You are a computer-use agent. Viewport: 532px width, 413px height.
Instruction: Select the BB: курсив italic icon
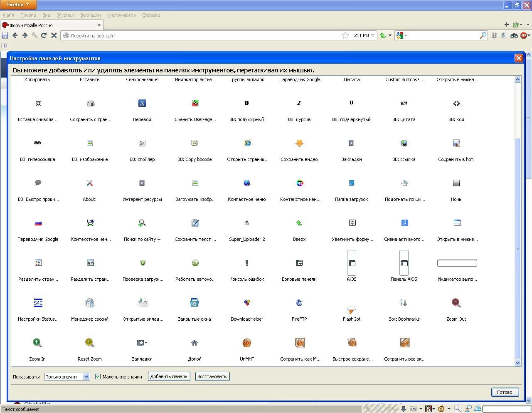pos(299,103)
